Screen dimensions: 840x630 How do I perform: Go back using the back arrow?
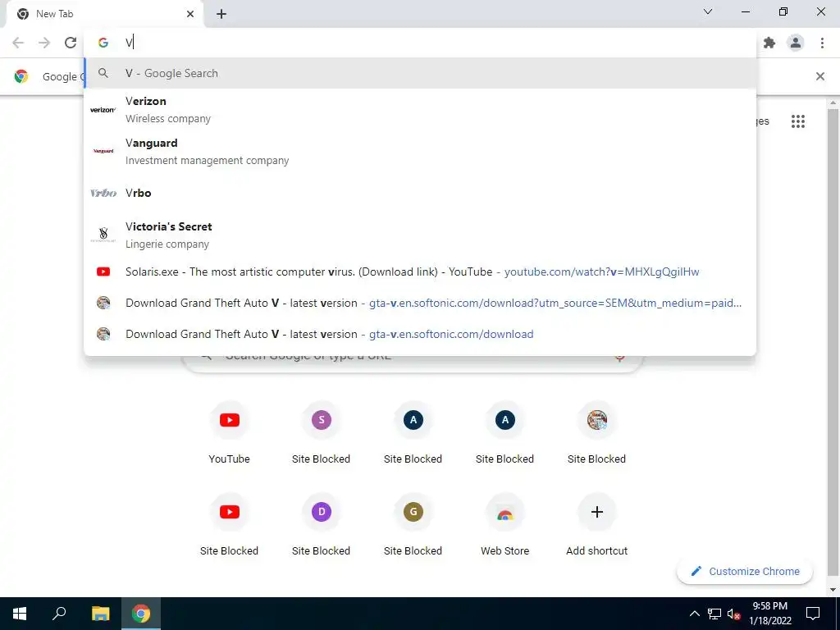coord(18,43)
